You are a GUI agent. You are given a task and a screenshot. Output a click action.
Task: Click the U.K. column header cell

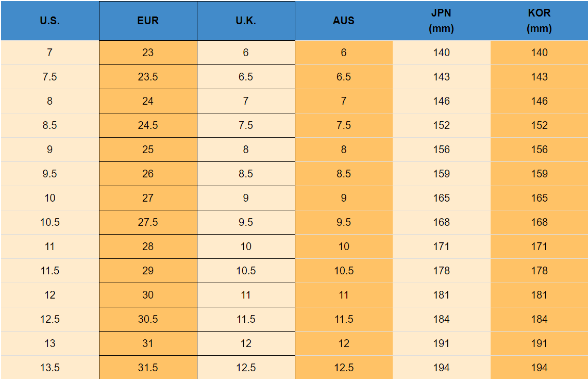[246, 21]
